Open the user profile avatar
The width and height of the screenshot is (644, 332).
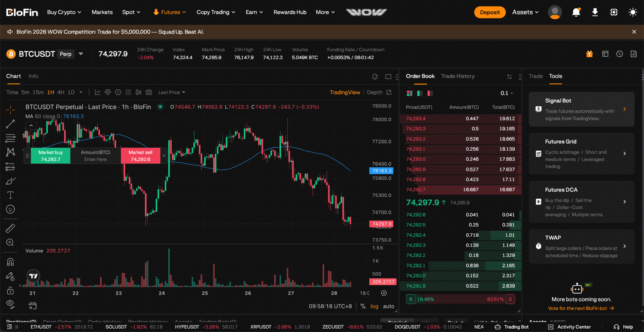(x=555, y=12)
